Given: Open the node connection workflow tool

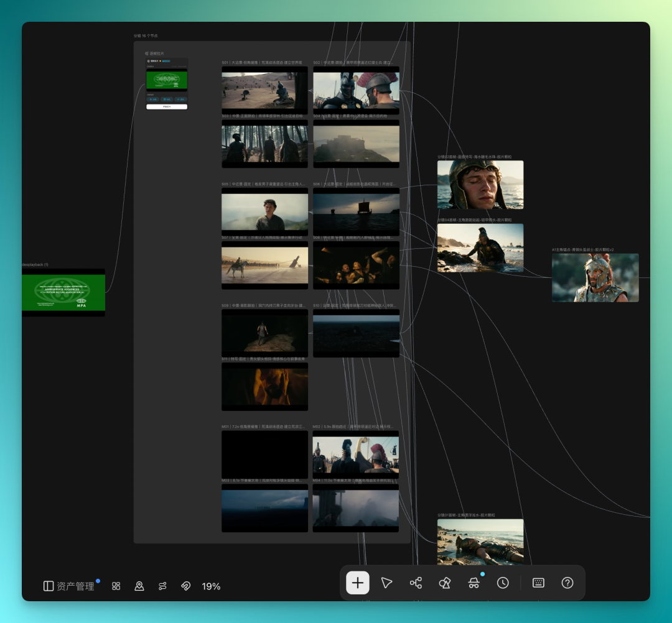Looking at the screenshot, I should click(x=416, y=583).
